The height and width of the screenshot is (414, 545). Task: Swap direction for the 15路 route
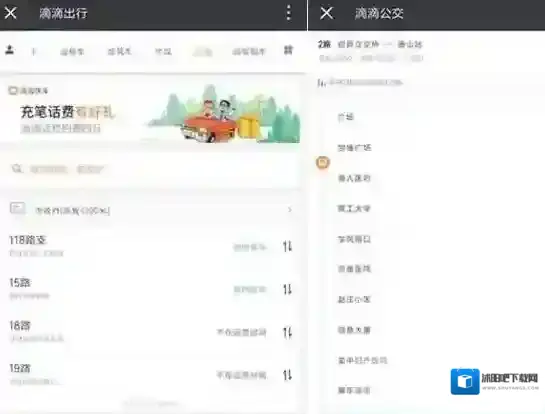click(x=287, y=289)
